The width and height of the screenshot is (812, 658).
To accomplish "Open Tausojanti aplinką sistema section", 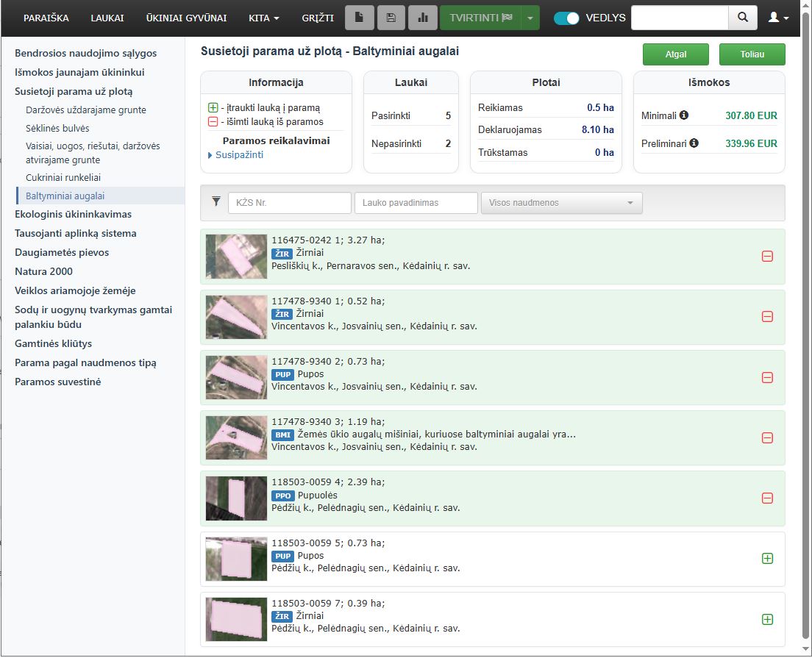I will (x=76, y=234).
